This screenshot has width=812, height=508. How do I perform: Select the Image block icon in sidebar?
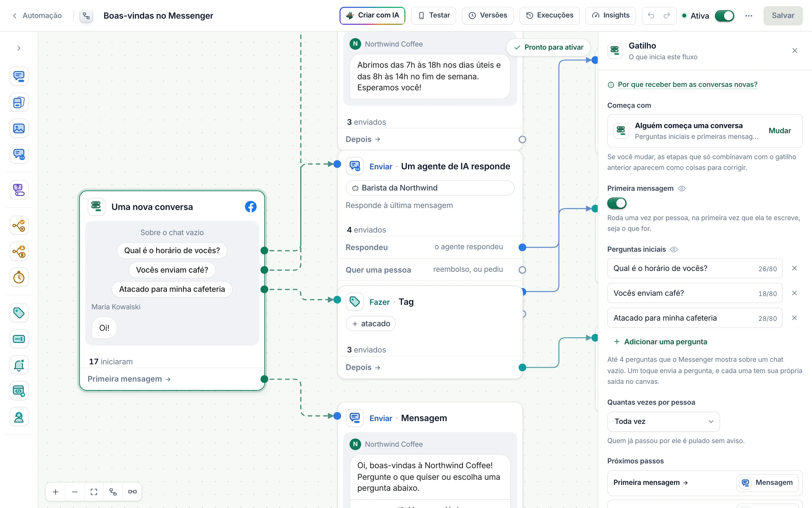[19, 128]
